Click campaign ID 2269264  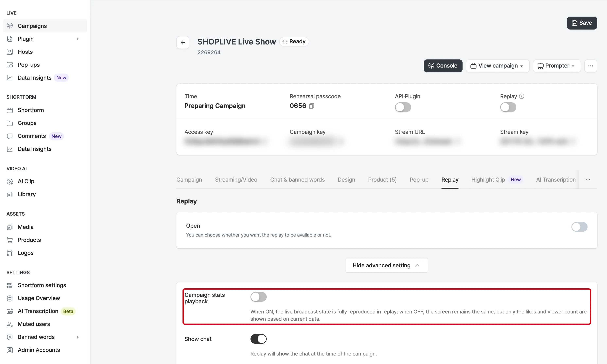click(209, 52)
